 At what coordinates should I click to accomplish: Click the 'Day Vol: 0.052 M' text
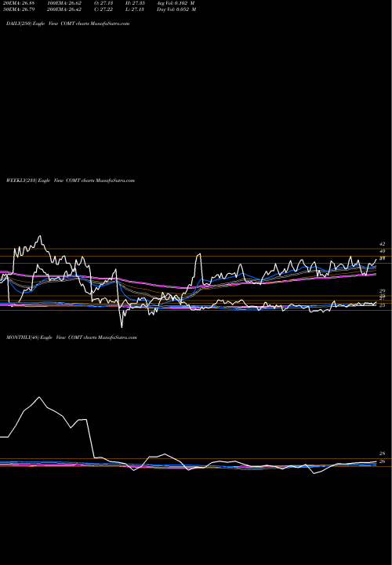[176, 9]
